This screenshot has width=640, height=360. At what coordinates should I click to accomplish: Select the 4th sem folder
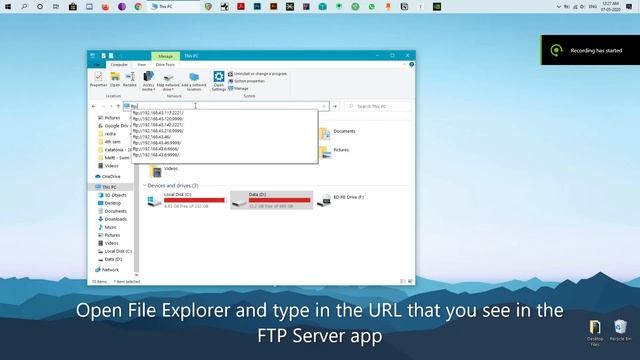(109, 142)
